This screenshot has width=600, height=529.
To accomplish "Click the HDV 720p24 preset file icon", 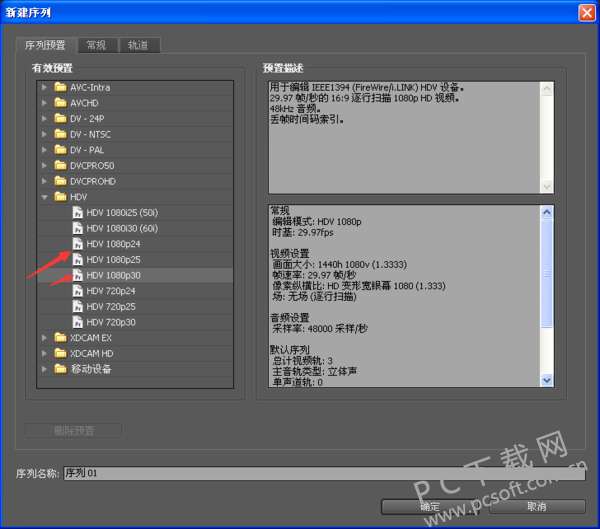I will point(78,291).
